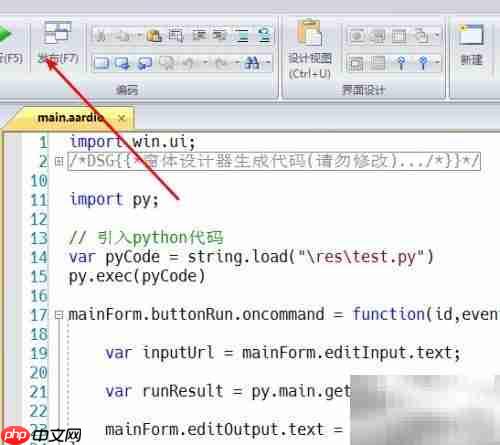Click the 'mainForm.editOutput.text' code line
This screenshot has height=445, width=500.
224,429
